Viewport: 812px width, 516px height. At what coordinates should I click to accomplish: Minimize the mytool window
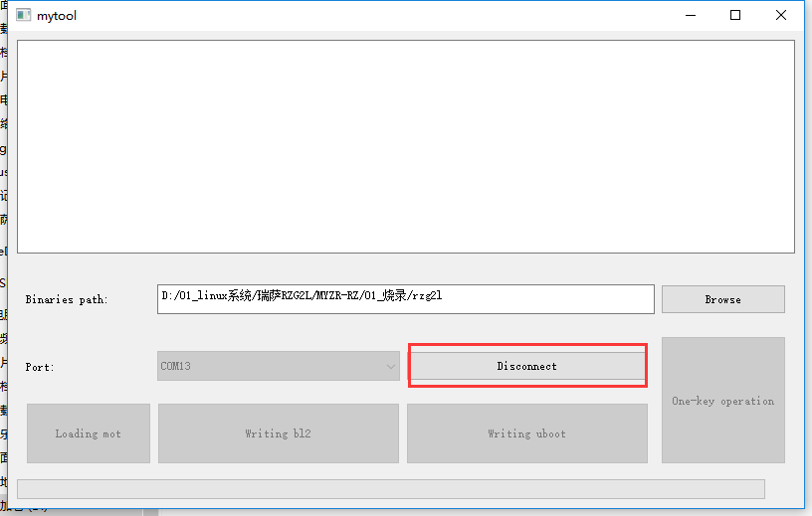(691, 15)
